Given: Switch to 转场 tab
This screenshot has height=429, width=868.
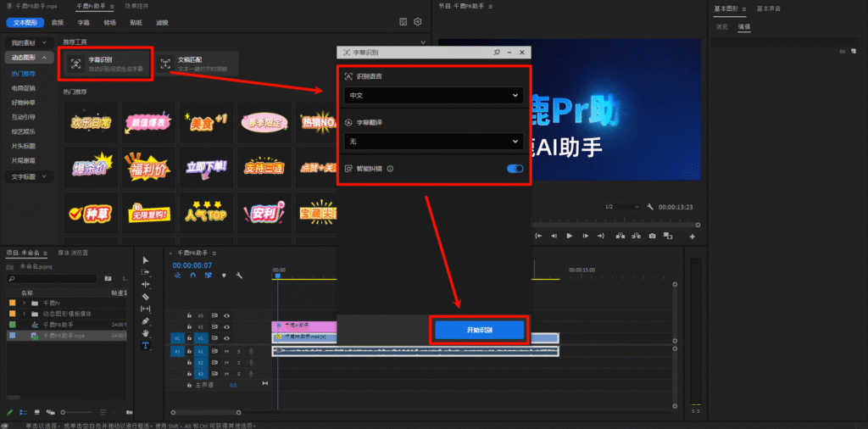Looking at the screenshot, I should pos(109,23).
